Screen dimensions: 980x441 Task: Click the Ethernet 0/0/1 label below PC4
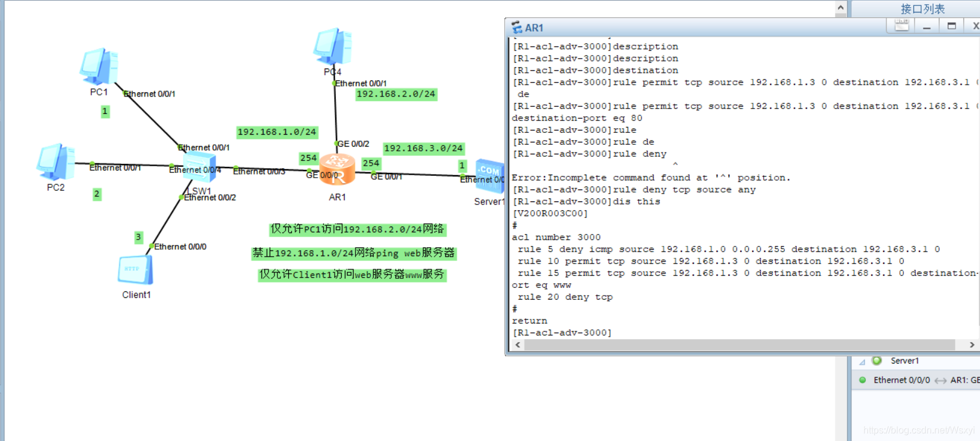click(361, 83)
